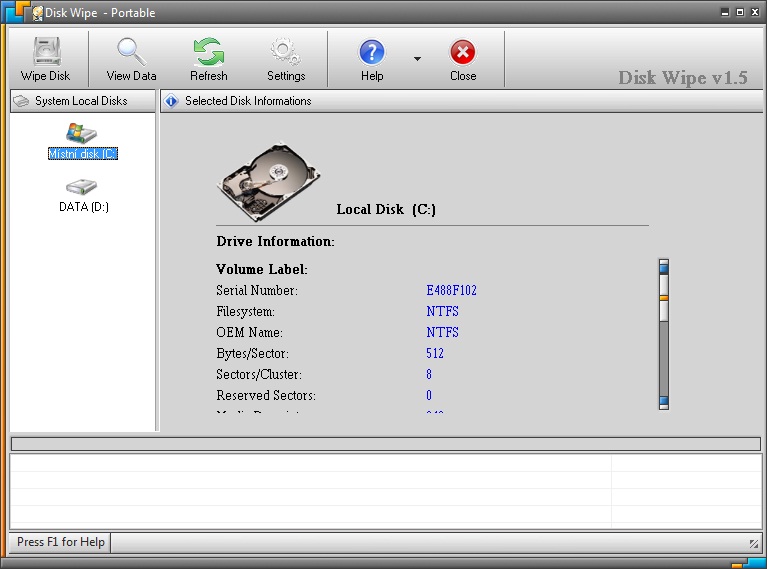Maximize the Disk Wipe window
Image resolution: width=767 pixels, height=569 pixels.
pyautogui.click(x=740, y=12)
